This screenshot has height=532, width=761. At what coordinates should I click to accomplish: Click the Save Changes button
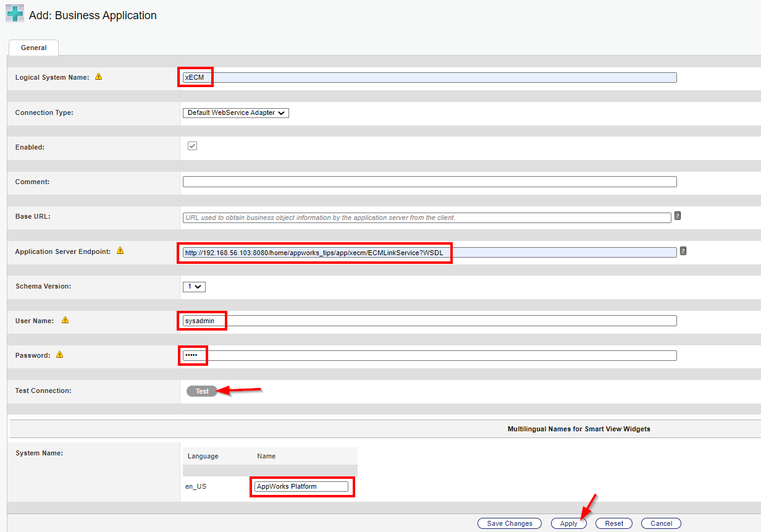(x=509, y=523)
